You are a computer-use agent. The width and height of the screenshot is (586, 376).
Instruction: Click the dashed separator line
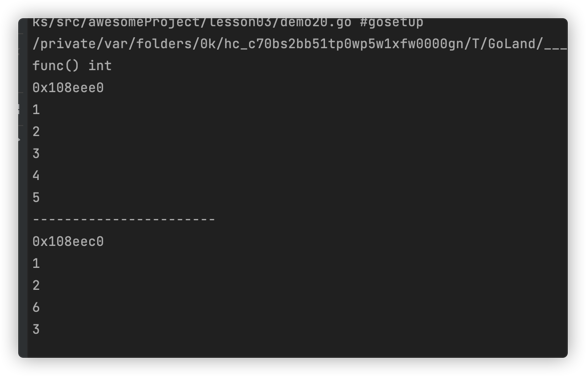(124, 219)
